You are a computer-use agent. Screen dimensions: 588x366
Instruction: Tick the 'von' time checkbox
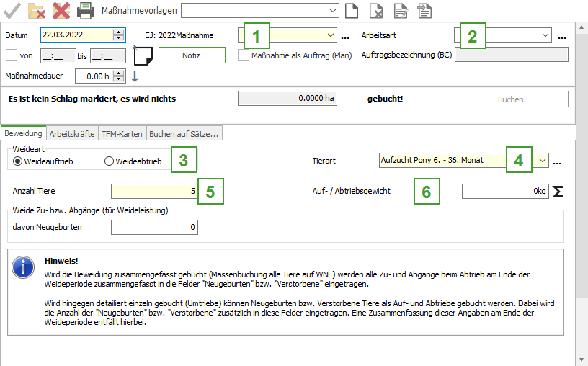[x=12, y=55]
